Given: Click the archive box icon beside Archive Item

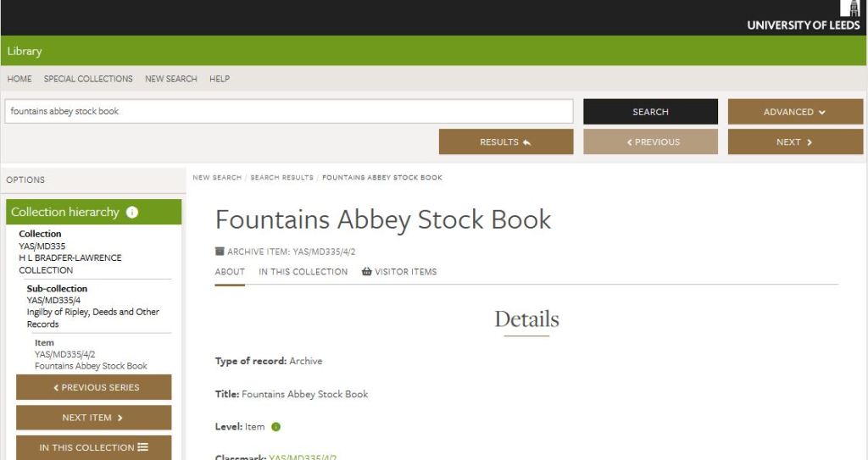Looking at the screenshot, I should [x=220, y=252].
